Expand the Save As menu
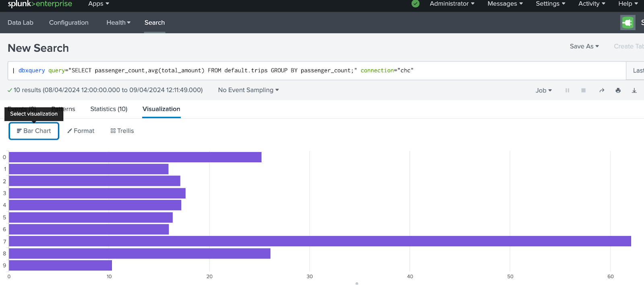Image resolution: width=644 pixels, height=285 pixels. pos(584,46)
